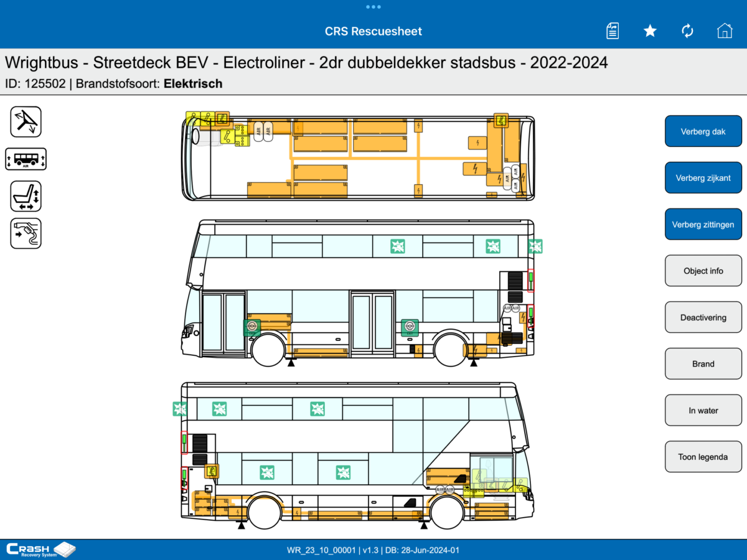Click vehicle title 'Wrightbus - Streetdeck BEV' heading
747x560 pixels.
(x=306, y=63)
